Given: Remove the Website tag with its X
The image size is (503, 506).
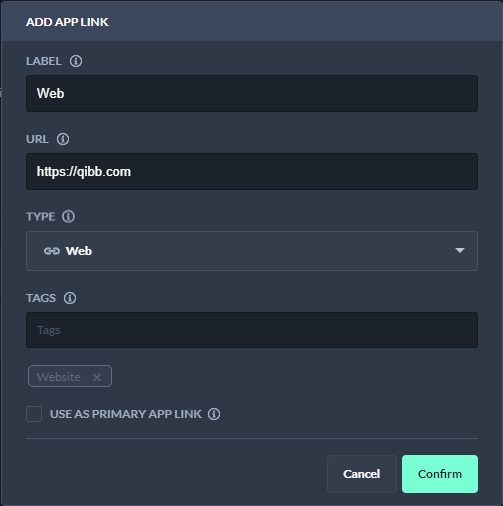Looking at the screenshot, I should click(97, 377).
